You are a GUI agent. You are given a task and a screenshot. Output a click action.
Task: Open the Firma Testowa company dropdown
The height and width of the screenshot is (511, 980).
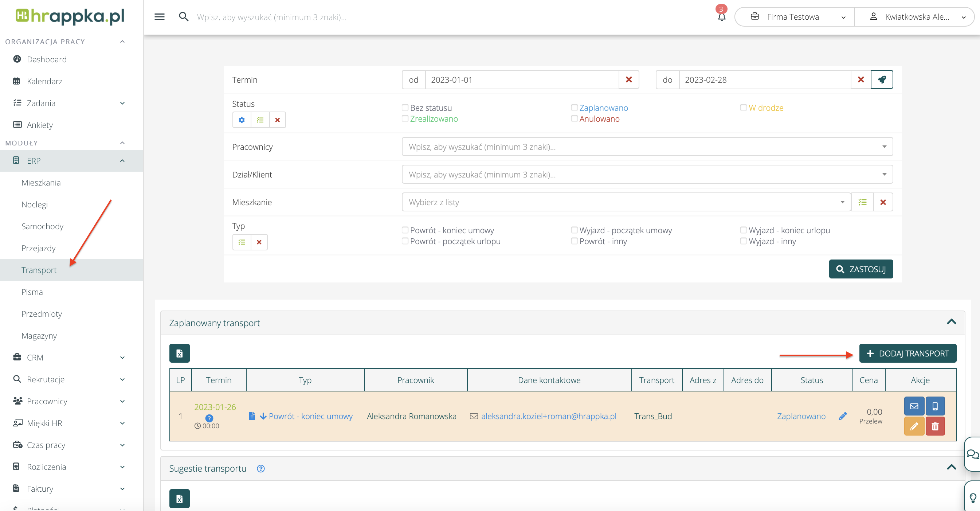(x=794, y=17)
